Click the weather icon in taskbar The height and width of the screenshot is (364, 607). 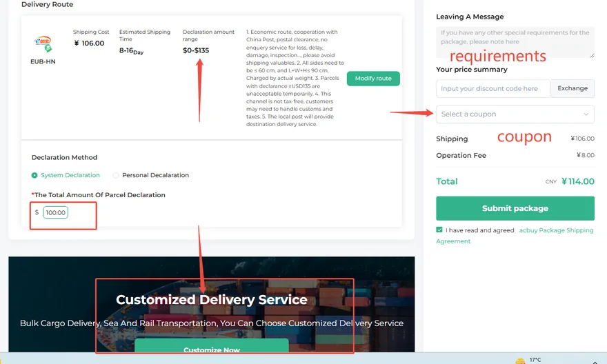(x=520, y=361)
